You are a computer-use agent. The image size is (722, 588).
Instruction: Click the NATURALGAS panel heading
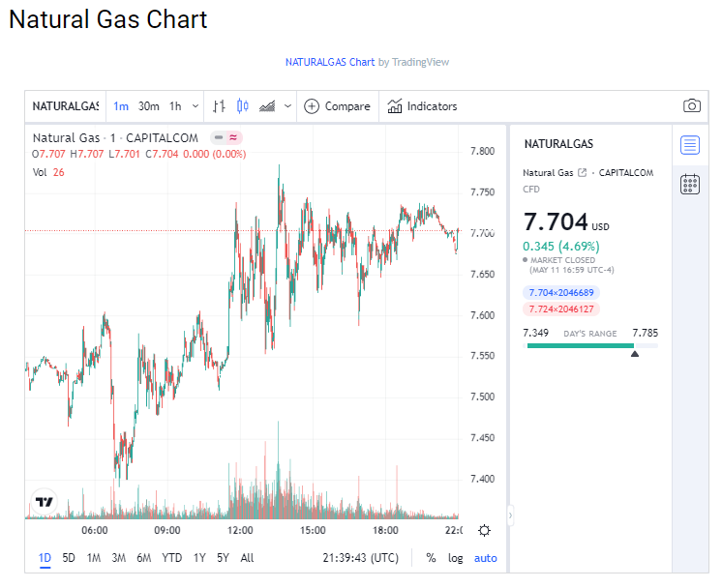pos(558,144)
